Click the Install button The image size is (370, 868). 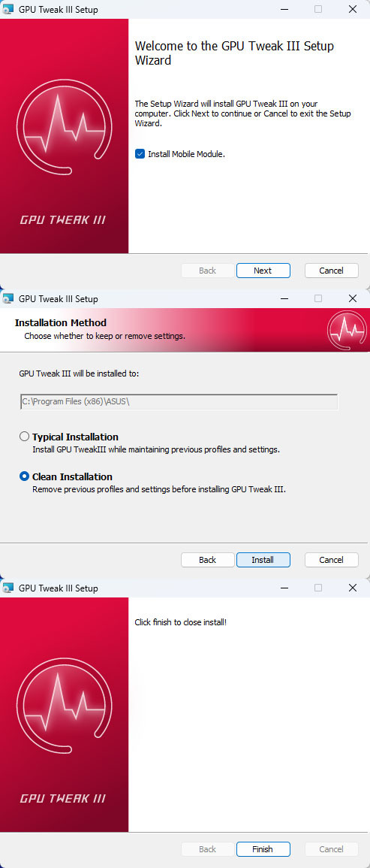(x=263, y=560)
